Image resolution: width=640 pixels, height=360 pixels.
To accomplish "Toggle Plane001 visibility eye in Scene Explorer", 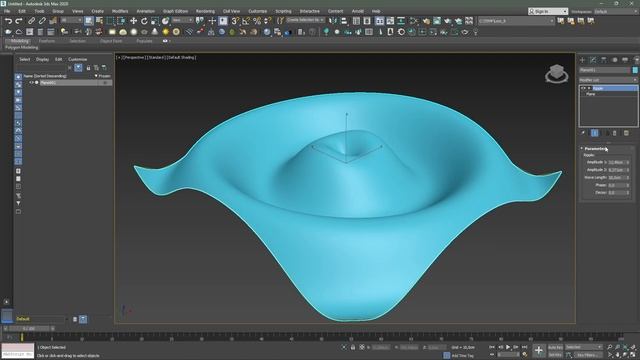I will pyautogui.click(x=31, y=82).
